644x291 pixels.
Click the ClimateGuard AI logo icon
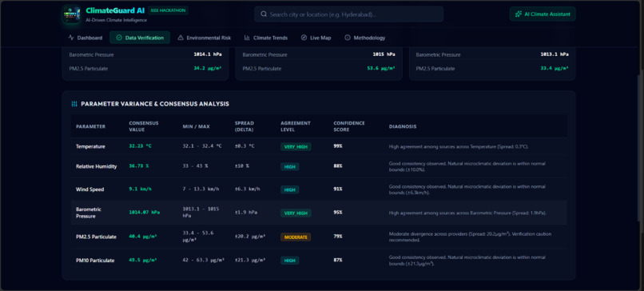point(71,14)
